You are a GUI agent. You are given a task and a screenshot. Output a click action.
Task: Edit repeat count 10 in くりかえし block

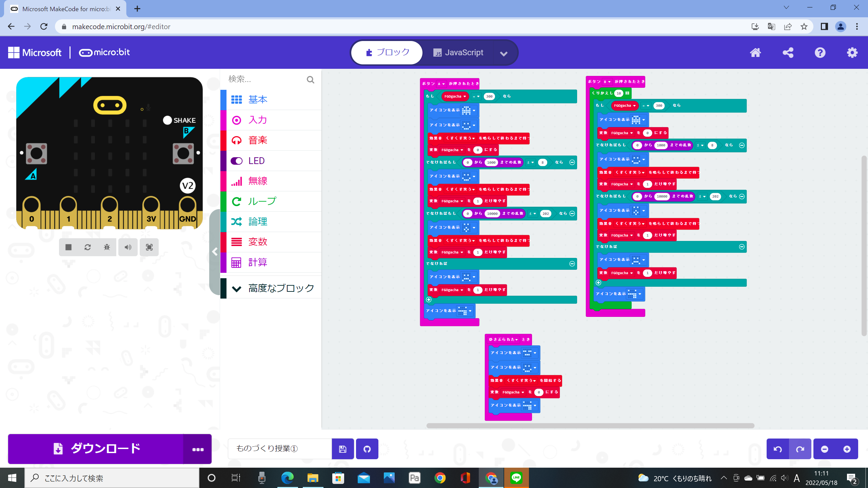coord(619,93)
